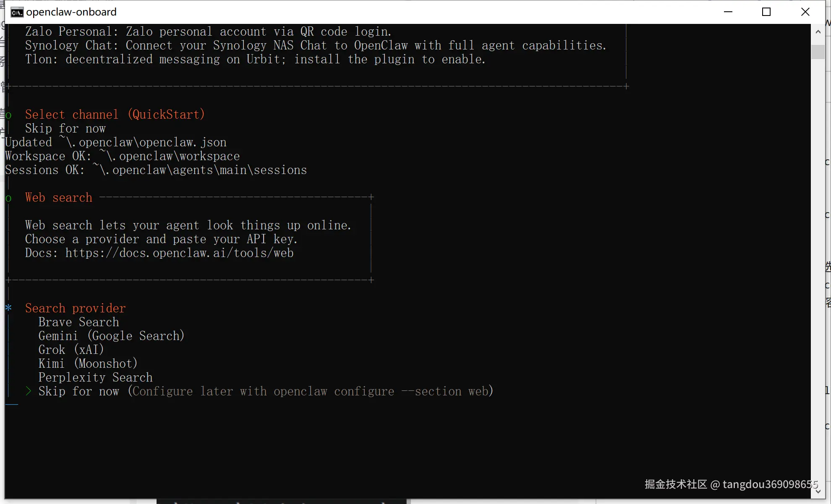The image size is (831, 504).
Task: Choose Perplexity Search option
Action: [x=95, y=377]
